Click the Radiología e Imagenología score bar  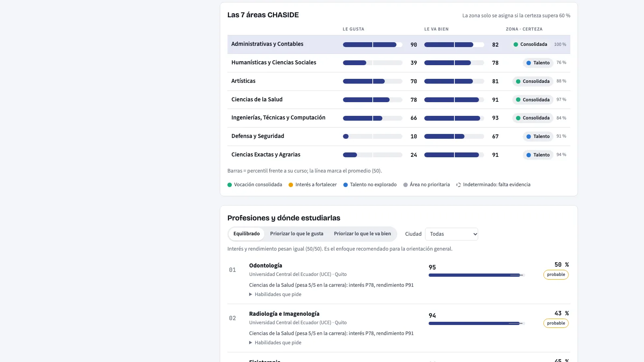point(477,323)
